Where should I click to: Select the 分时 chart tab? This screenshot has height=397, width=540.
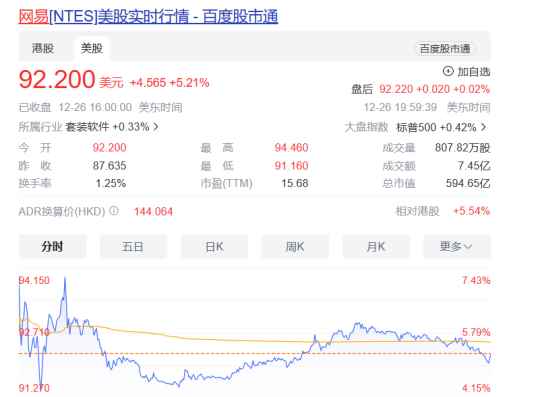[x=52, y=247]
